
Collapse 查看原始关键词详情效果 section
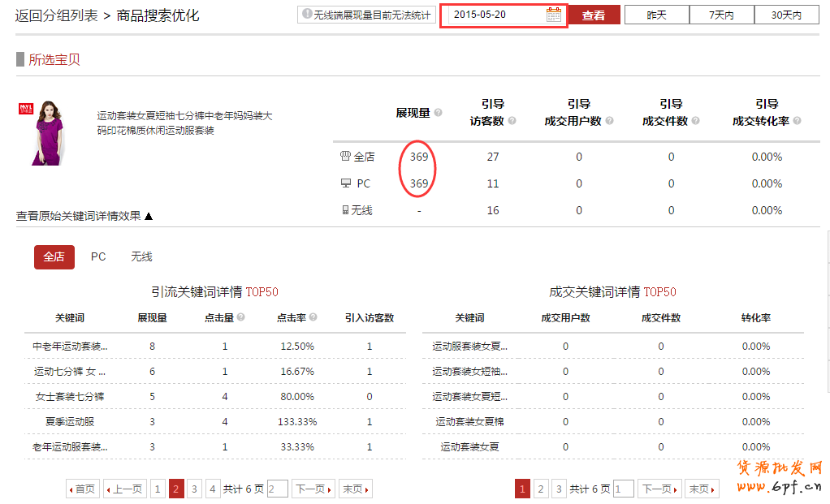click(84, 216)
